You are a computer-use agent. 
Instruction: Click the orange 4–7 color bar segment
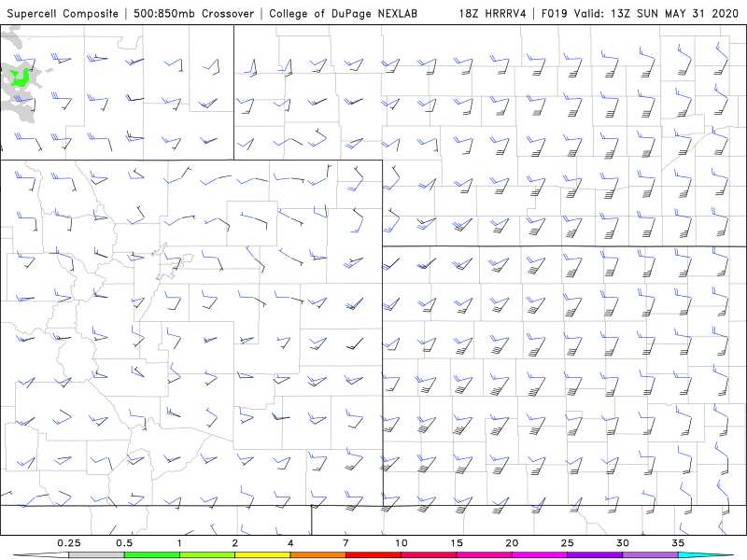tap(317, 555)
